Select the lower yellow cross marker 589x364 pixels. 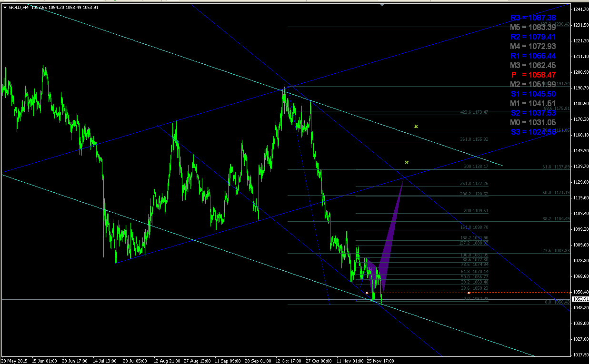tap(407, 162)
